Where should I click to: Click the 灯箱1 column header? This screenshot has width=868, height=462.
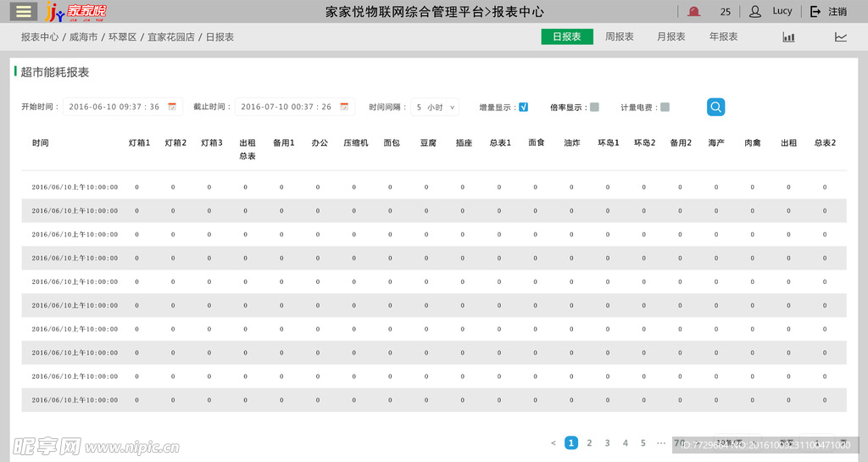[140, 142]
